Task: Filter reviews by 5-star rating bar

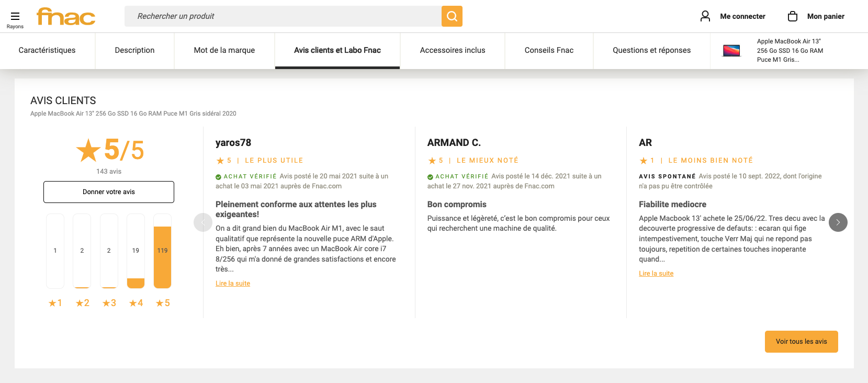Action: (162, 251)
